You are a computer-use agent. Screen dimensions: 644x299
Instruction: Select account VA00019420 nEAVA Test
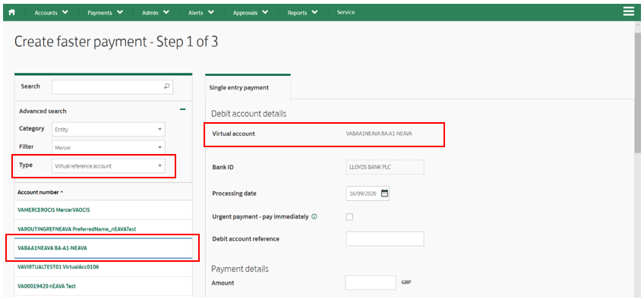click(103, 286)
